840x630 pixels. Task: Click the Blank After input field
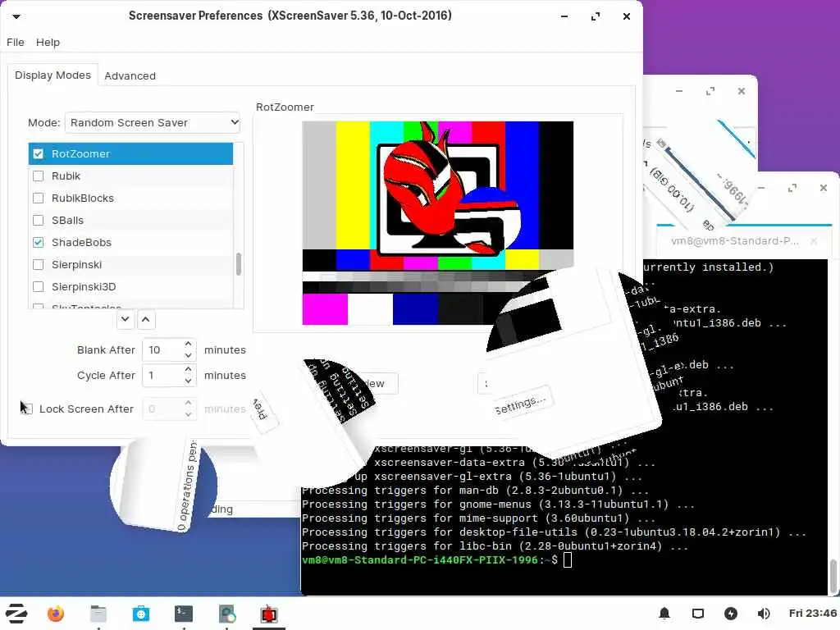pos(162,349)
